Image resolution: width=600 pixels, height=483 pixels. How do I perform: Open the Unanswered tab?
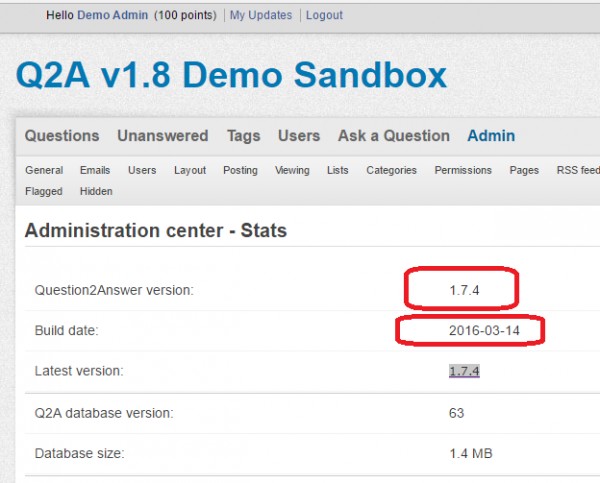[x=162, y=136]
